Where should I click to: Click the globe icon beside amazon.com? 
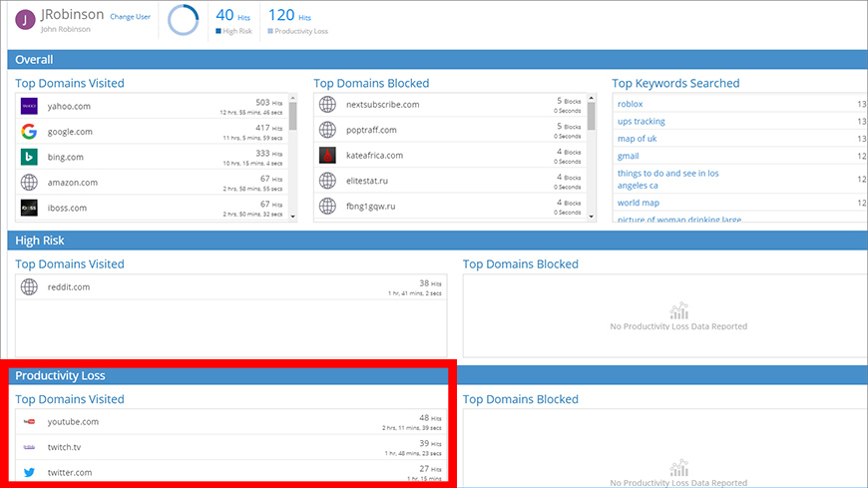tap(29, 183)
